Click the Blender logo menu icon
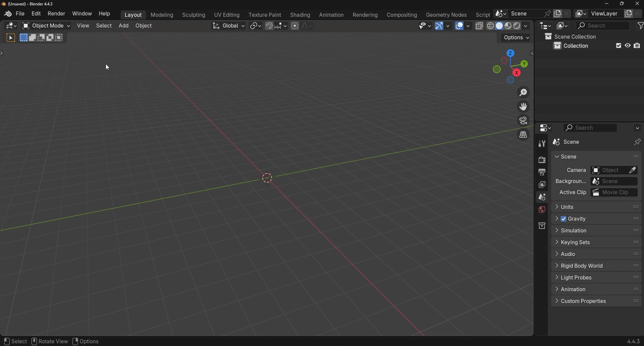 [x=8, y=14]
